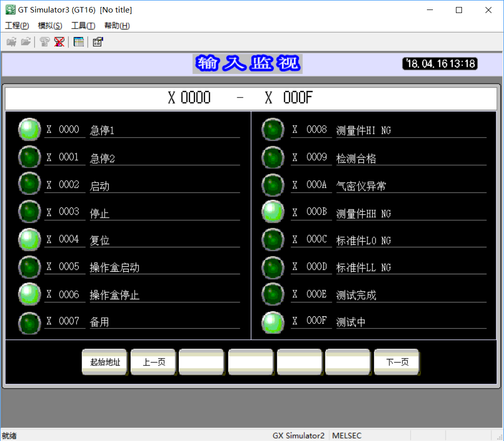Click the X 0002 启动 indicator lamp

coord(29,184)
